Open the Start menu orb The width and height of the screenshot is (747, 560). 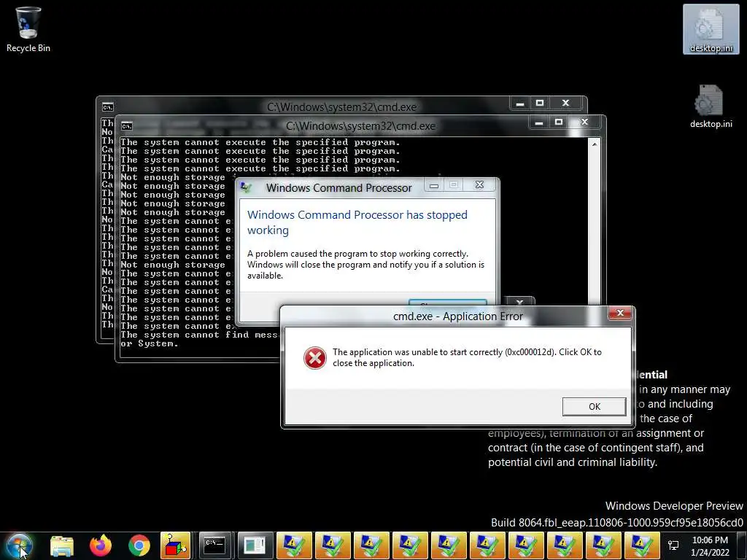pos(20,545)
